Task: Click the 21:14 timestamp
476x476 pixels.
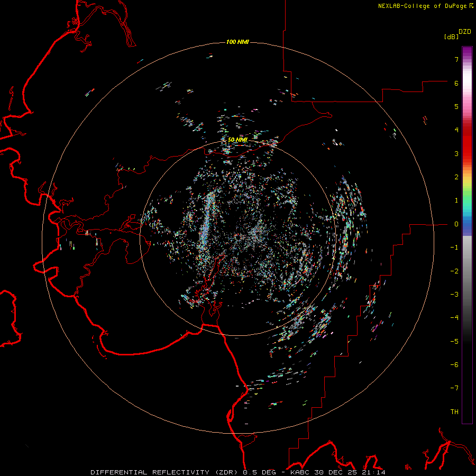Action: (x=373, y=472)
